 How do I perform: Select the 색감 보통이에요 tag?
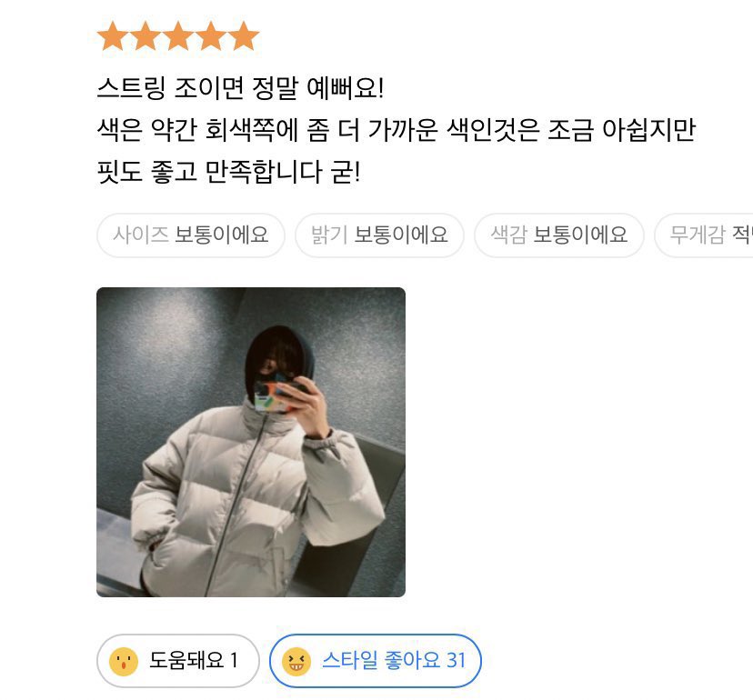pyautogui.click(x=559, y=235)
